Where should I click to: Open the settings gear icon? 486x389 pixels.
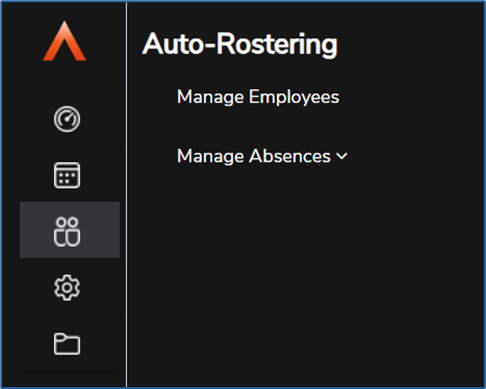[x=67, y=288]
